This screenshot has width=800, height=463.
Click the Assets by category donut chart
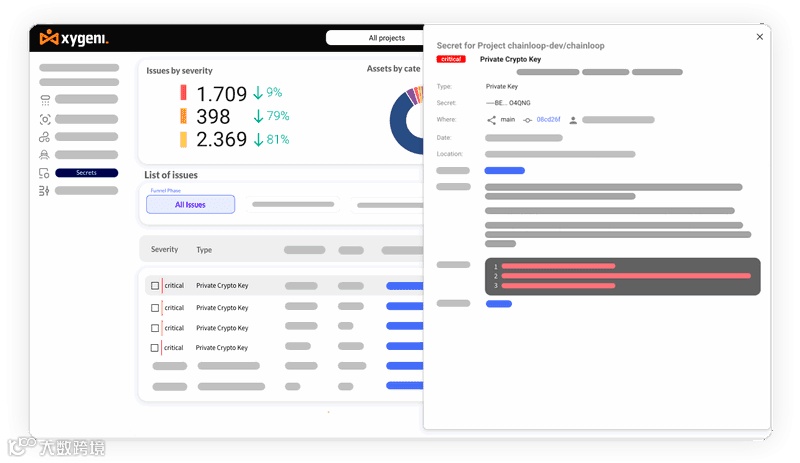407,120
